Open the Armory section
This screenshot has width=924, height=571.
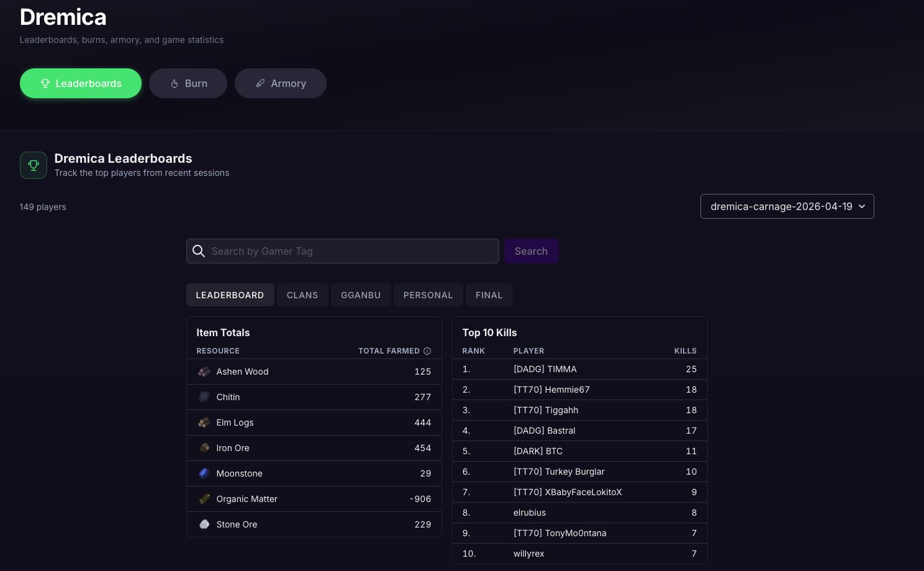coord(281,83)
